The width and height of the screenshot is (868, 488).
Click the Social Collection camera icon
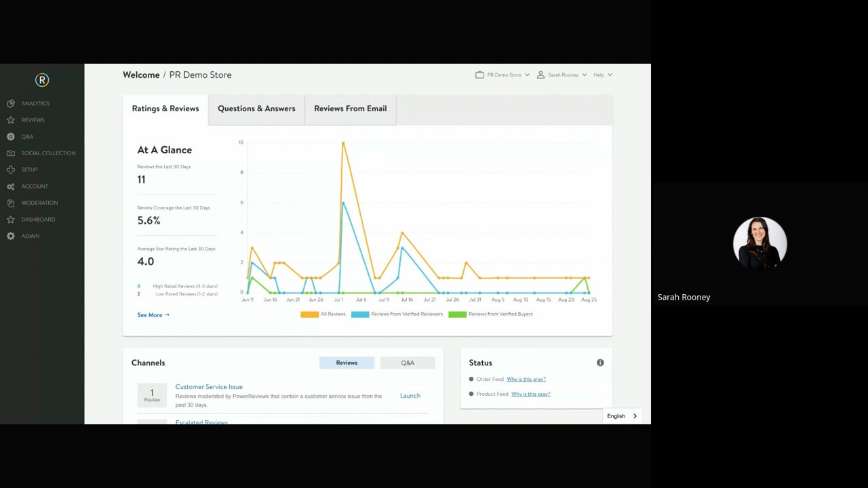pos(10,153)
